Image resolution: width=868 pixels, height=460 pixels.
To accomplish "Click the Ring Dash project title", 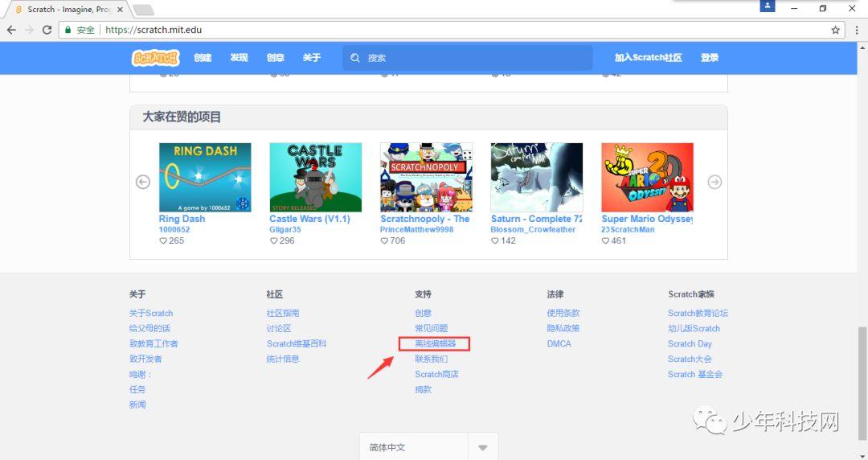I will 182,219.
